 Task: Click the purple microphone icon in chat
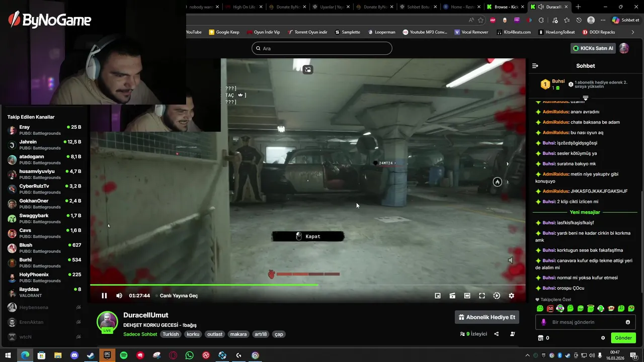543,322
